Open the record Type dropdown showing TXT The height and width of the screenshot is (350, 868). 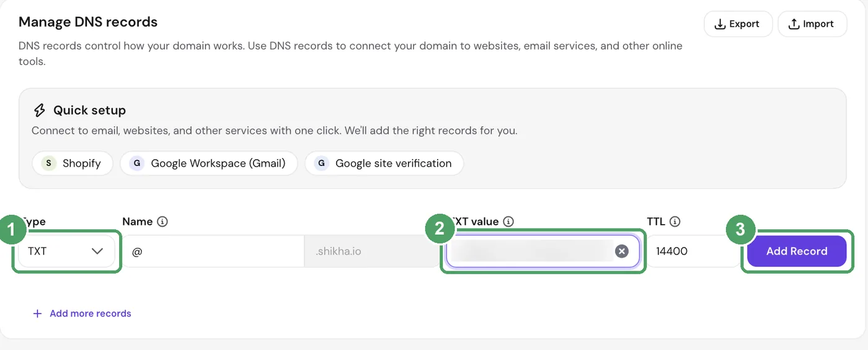pos(66,251)
